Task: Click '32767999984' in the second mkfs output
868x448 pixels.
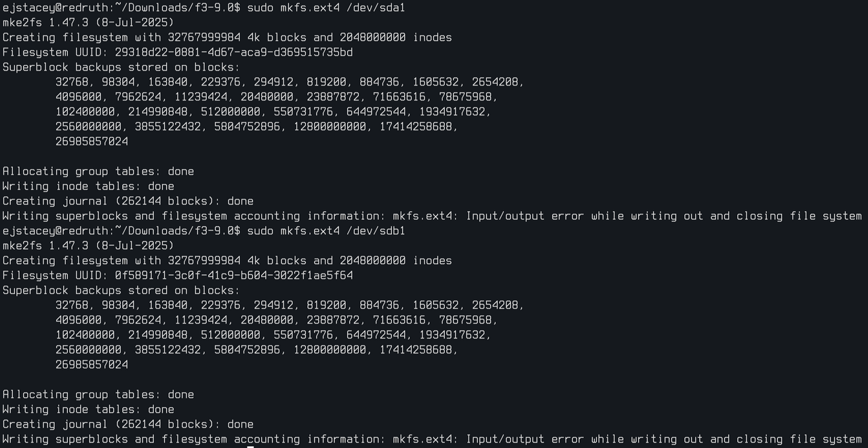Action: [x=204, y=261]
